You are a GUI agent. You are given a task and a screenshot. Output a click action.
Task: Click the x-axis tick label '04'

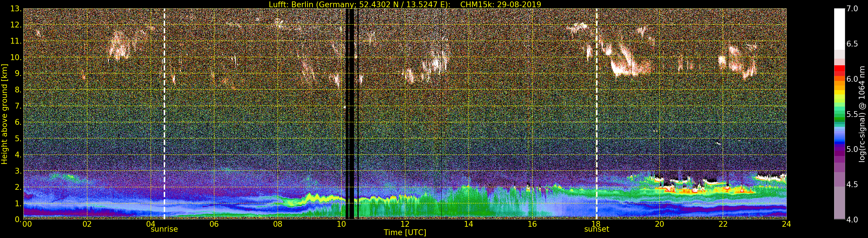[x=151, y=224]
